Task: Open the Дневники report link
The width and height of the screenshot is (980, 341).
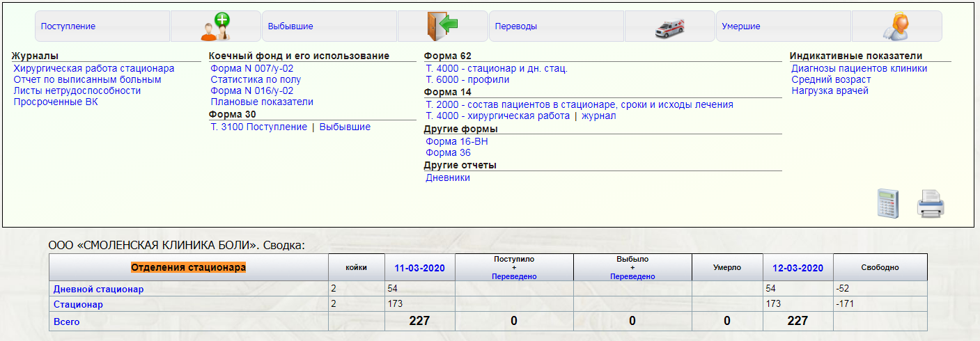Action: tap(448, 177)
